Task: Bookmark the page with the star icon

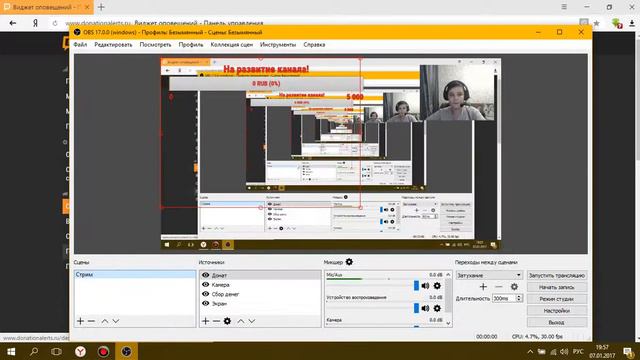Action: pos(596,23)
